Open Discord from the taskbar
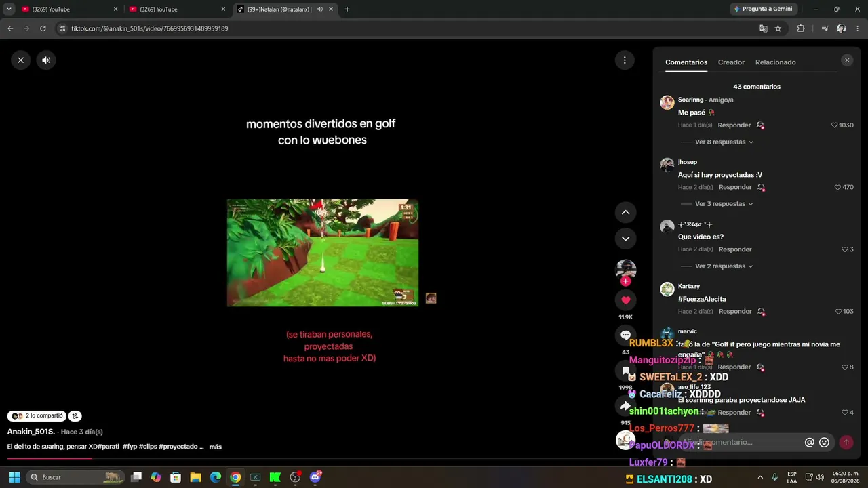Viewport: 868px width, 488px height. (315, 477)
